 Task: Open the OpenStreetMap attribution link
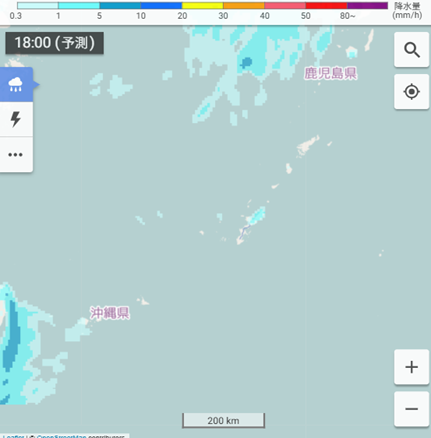point(61,436)
